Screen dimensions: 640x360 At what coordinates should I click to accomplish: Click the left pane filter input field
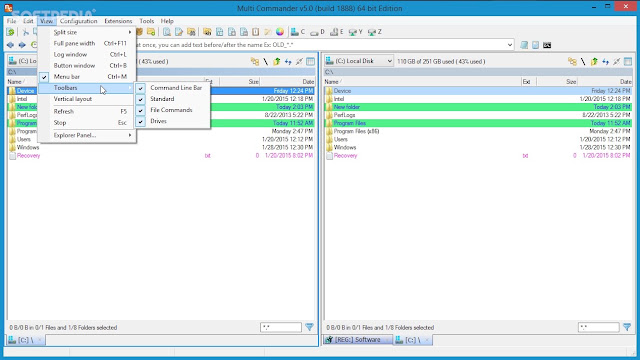coord(281,327)
